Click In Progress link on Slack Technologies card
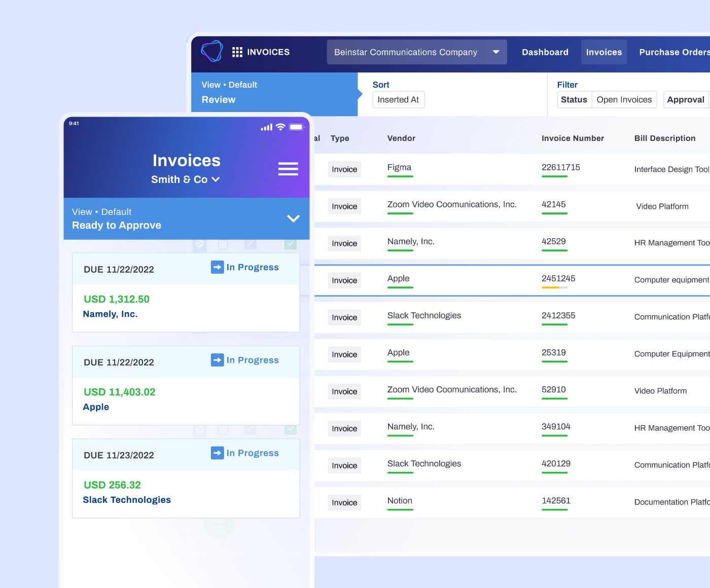Viewport: 710px width, 588px height. (253, 453)
